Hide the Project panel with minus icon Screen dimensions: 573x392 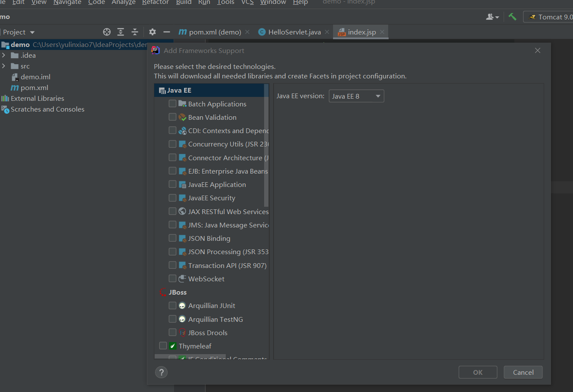click(x=167, y=32)
